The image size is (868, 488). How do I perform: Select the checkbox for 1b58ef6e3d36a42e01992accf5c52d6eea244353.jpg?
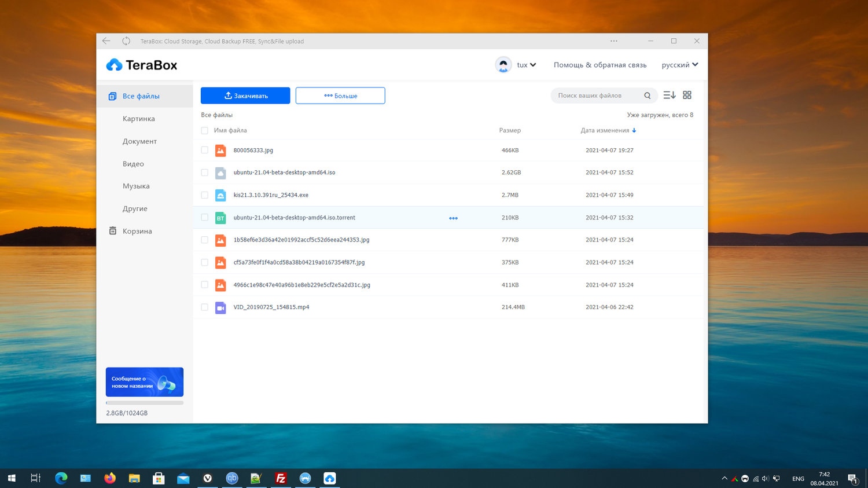(x=204, y=240)
